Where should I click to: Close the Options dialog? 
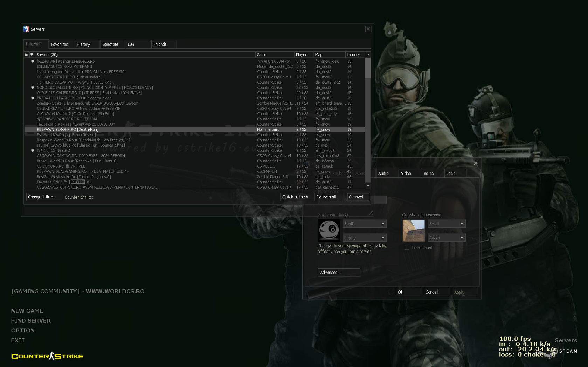click(x=476, y=163)
